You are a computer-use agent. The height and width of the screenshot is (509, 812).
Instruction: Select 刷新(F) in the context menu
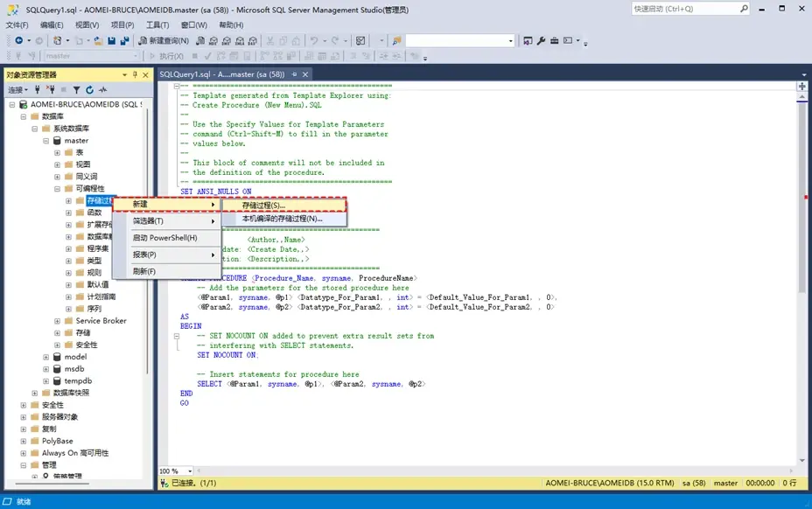[x=167, y=271]
